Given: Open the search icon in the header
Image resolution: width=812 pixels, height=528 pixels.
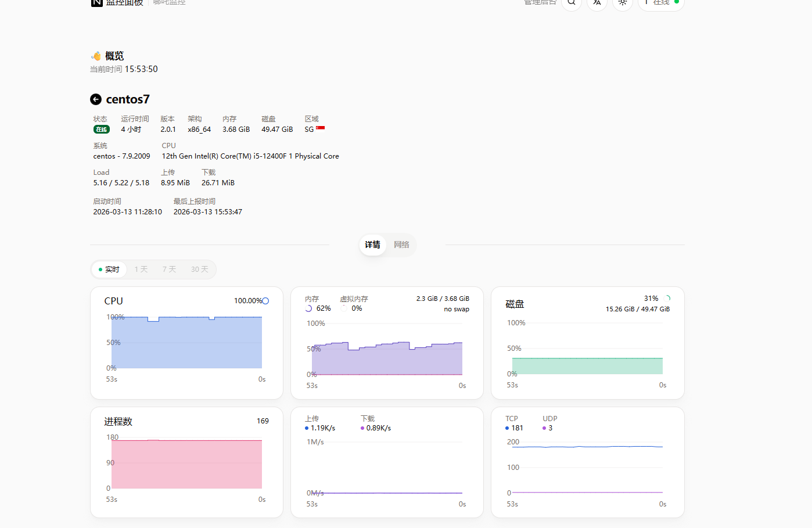Looking at the screenshot, I should (x=572, y=3).
